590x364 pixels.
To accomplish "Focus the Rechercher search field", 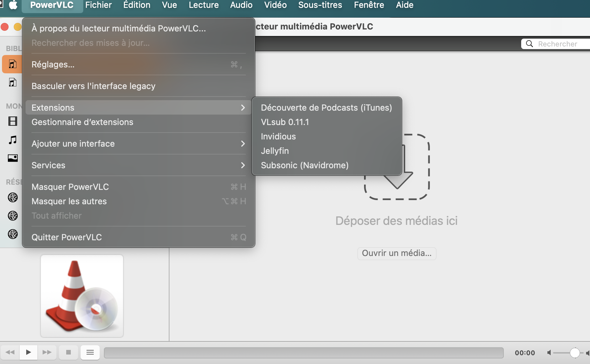I will pos(556,44).
